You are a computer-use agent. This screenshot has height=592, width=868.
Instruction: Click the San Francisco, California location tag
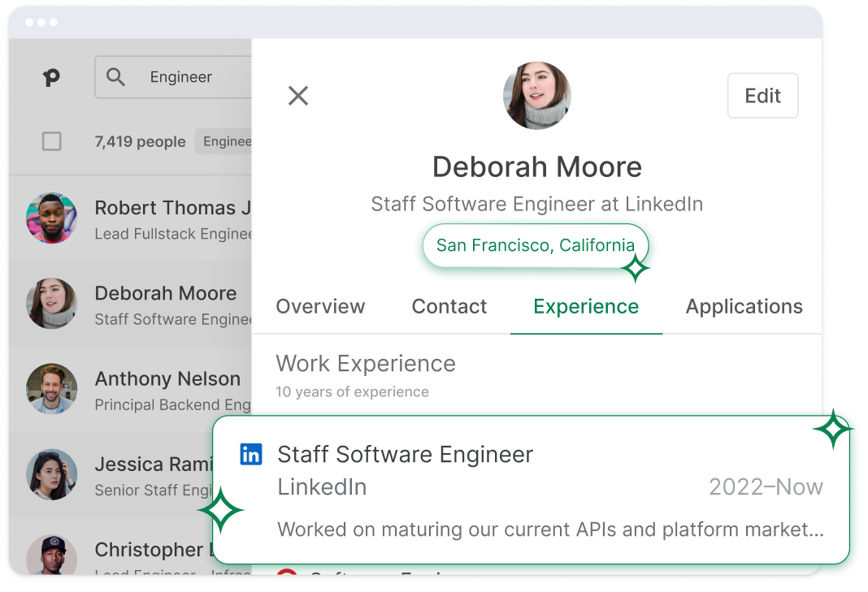pos(536,245)
